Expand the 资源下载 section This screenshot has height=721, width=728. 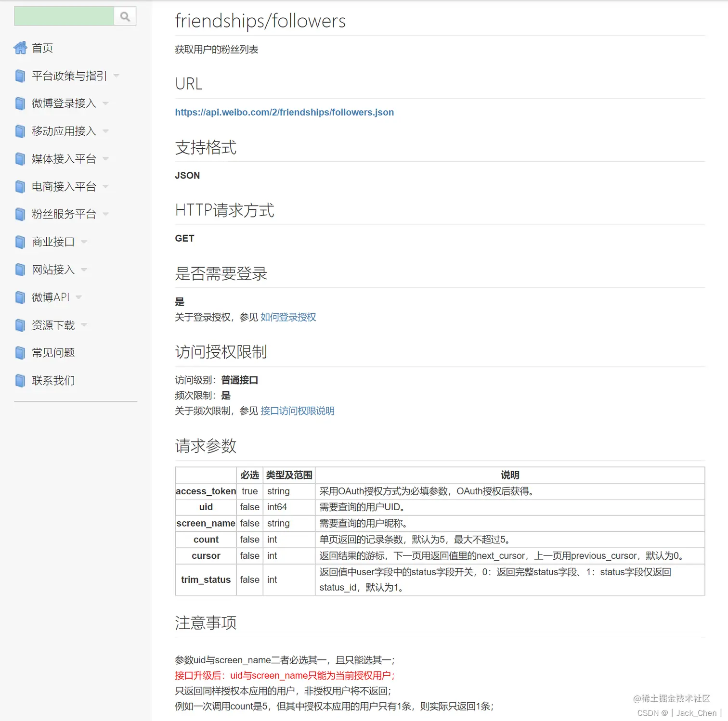[x=84, y=325]
